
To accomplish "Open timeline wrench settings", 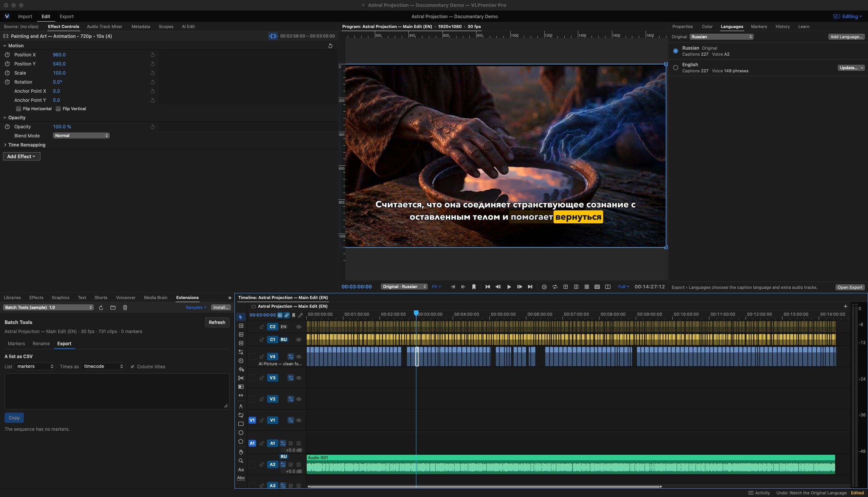I will click(300, 315).
